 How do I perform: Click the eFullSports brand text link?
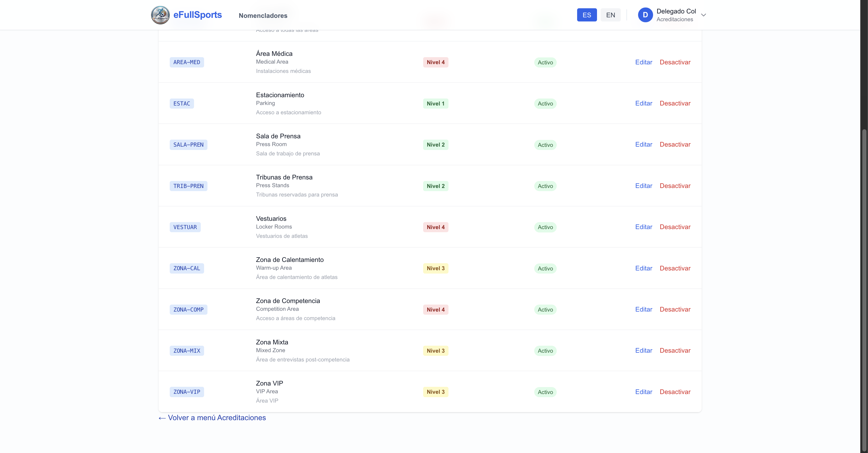click(197, 15)
